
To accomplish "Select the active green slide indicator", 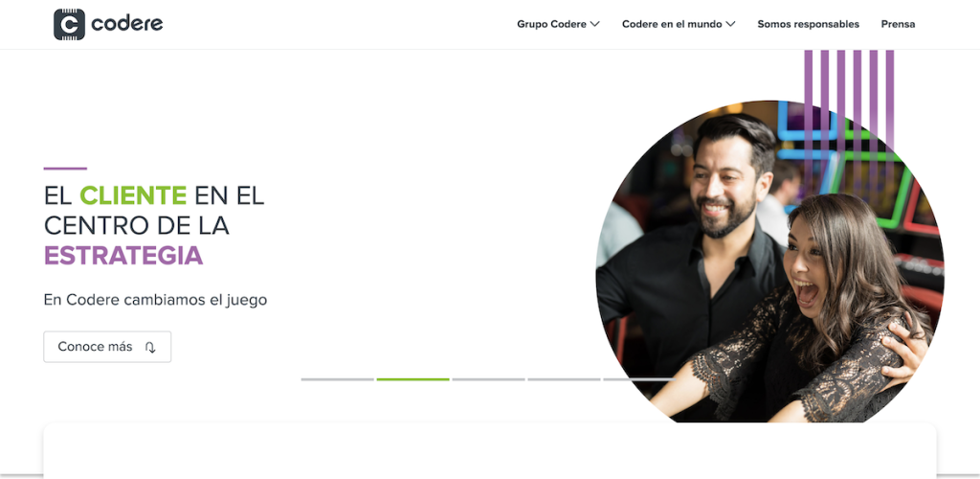I will (413, 379).
